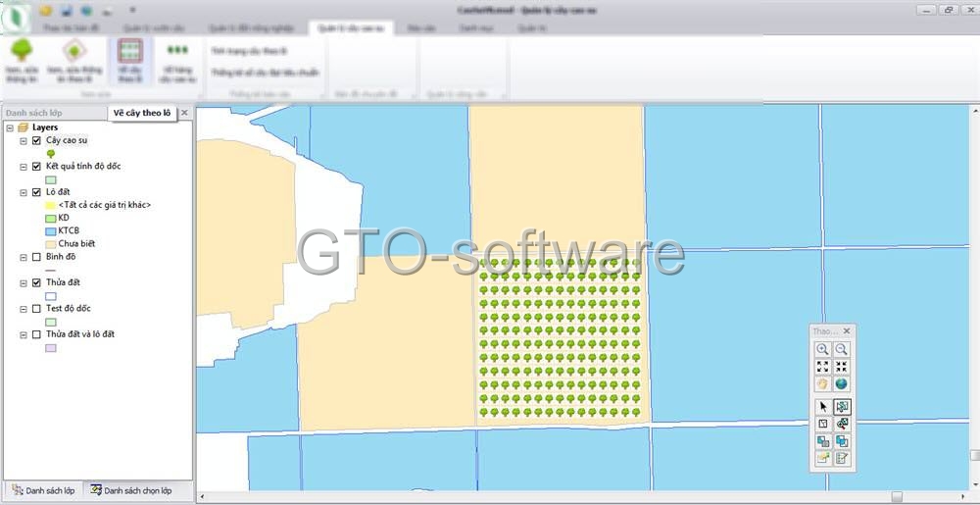Collapse the Lô đất legend node
This screenshot has width=980, height=505.
24,192
